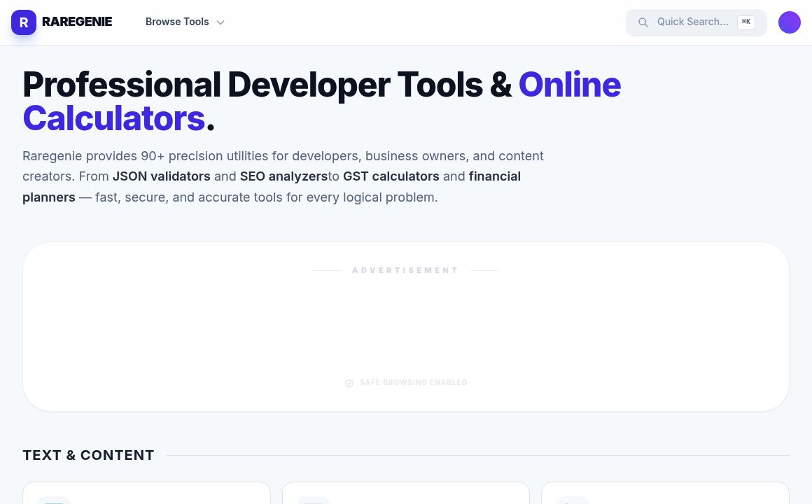Open the Browse Tools menu
The height and width of the screenshot is (504, 812).
(177, 22)
